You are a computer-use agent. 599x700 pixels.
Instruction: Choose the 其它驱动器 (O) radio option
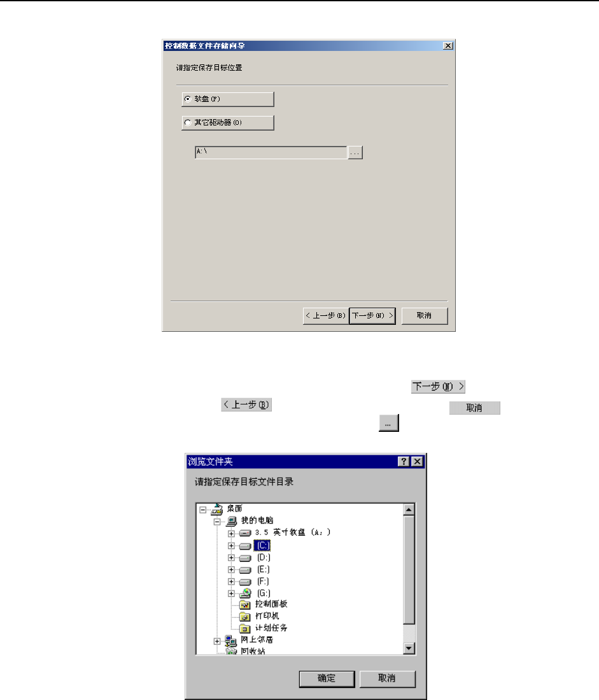[188, 123]
